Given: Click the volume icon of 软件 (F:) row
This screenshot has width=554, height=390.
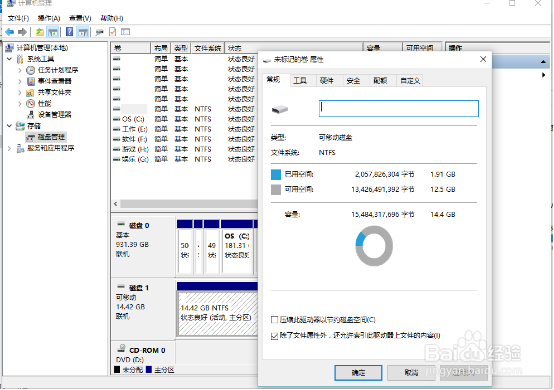Looking at the screenshot, I should click(x=117, y=139).
